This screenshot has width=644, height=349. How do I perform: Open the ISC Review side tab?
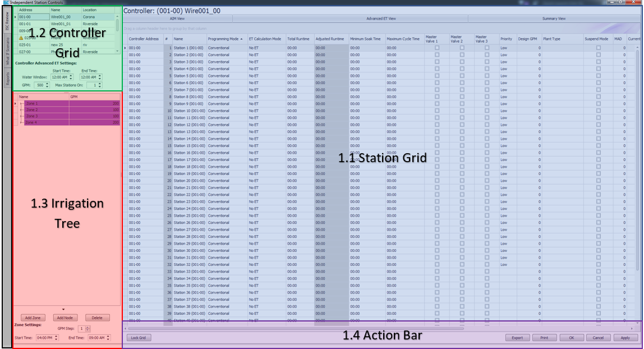coord(7,21)
